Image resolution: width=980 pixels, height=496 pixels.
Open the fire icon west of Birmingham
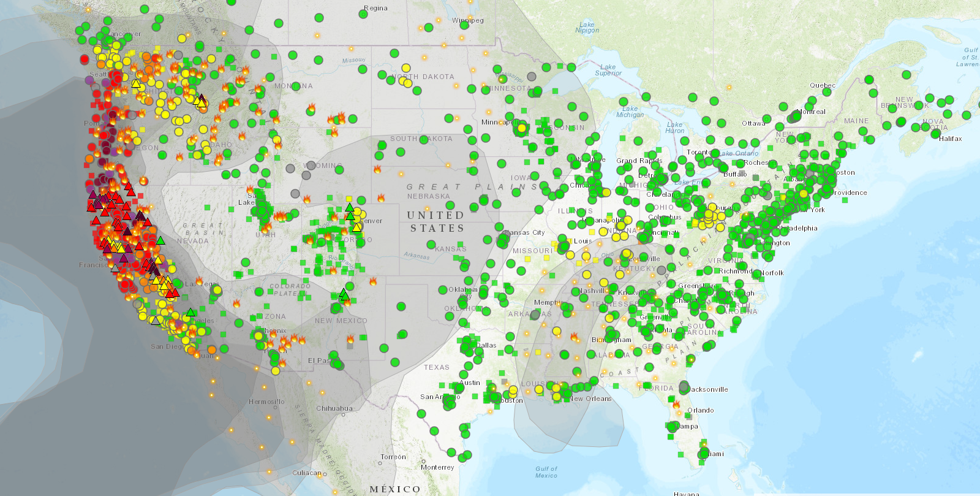tap(575, 337)
